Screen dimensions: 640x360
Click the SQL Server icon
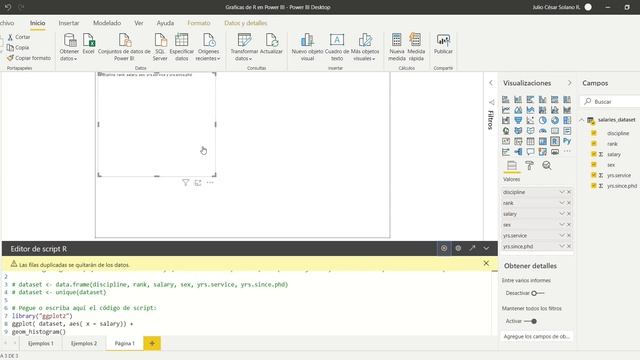[x=160, y=41]
